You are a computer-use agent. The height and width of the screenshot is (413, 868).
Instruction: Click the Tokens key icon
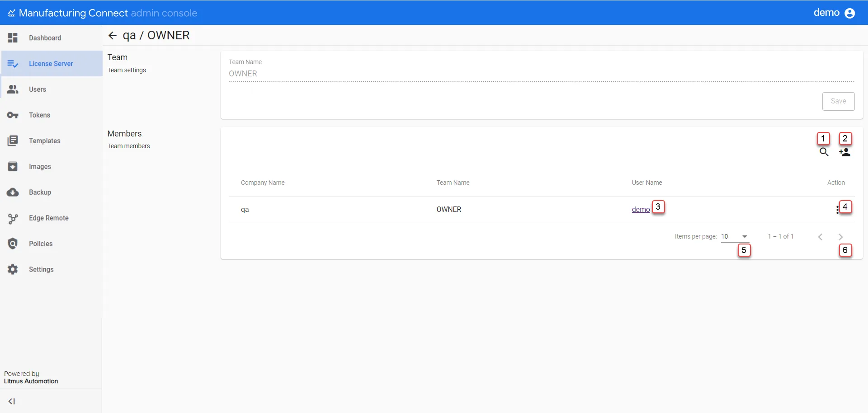13,115
